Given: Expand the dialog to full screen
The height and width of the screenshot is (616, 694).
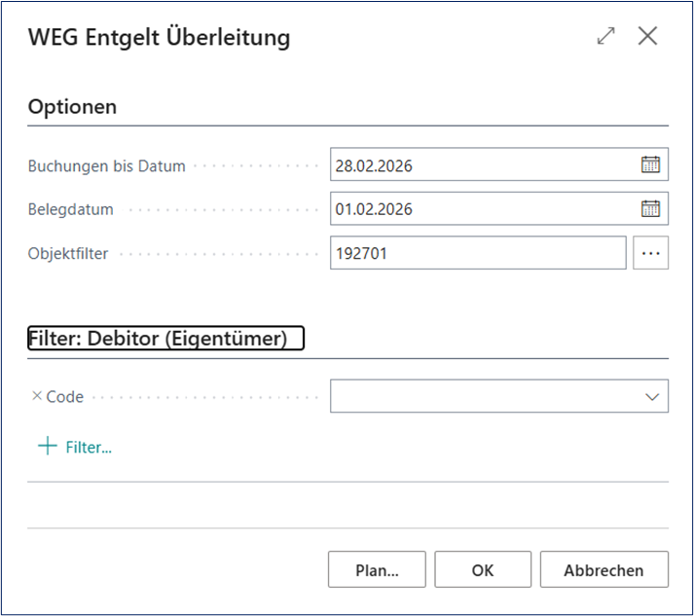Looking at the screenshot, I should (x=606, y=37).
